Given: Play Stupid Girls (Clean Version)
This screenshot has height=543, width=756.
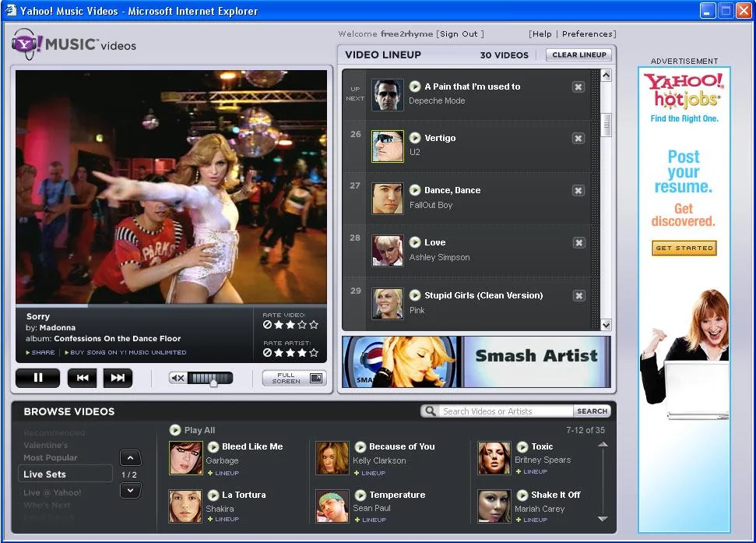Looking at the screenshot, I should pyautogui.click(x=415, y=295).
